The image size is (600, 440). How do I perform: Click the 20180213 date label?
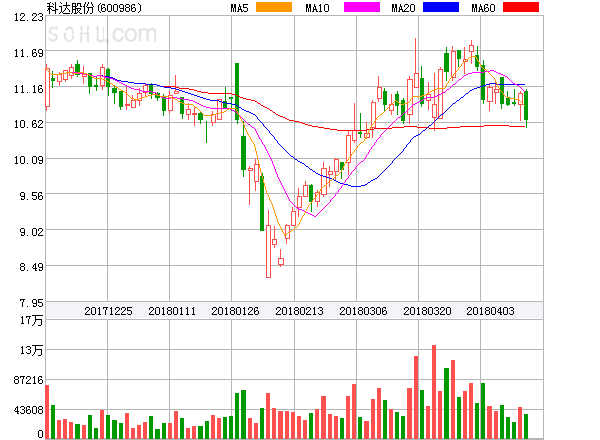click(299, 311)
